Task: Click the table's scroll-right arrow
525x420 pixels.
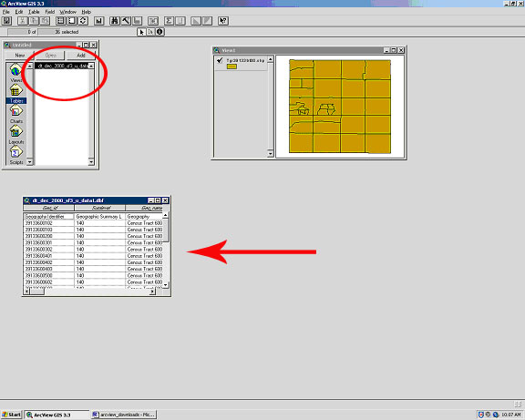Action: (152, 292)
